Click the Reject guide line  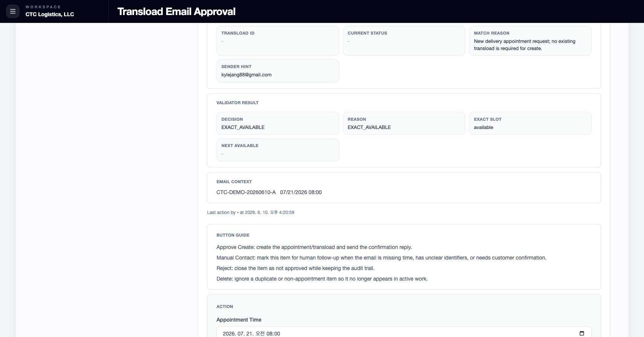tap(295, 268)
